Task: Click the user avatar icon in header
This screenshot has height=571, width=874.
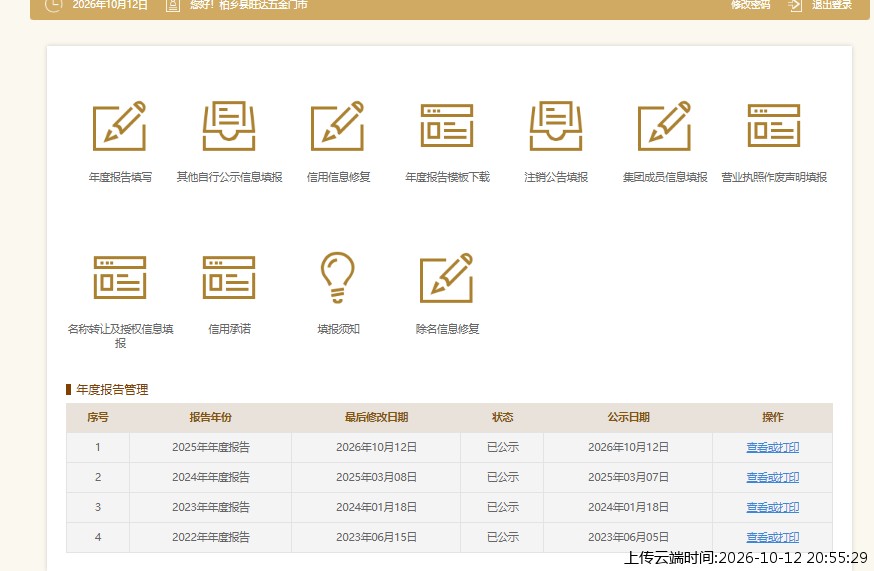Action: coord(173,5)
